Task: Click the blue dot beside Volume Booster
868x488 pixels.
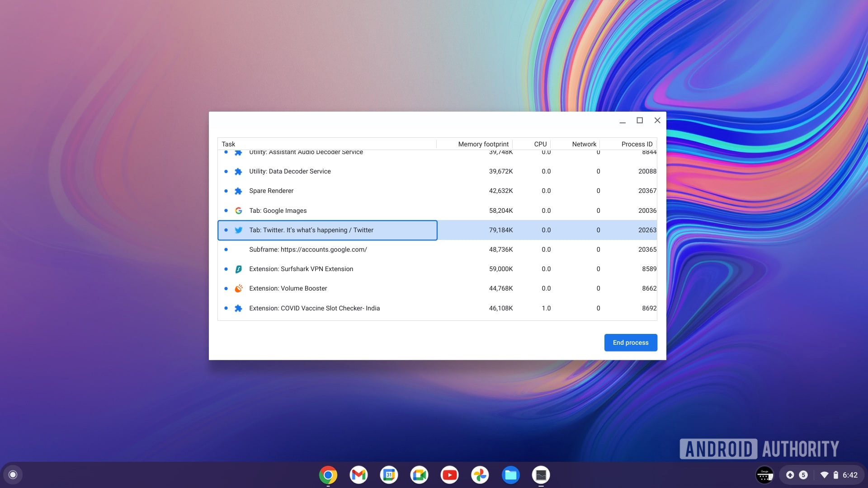Action: click(226, 288)
